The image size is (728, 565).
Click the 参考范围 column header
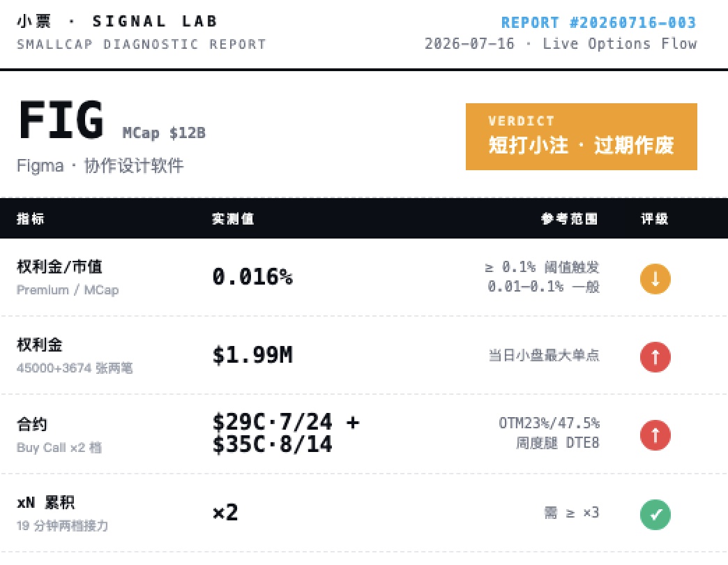click(569, 218)
